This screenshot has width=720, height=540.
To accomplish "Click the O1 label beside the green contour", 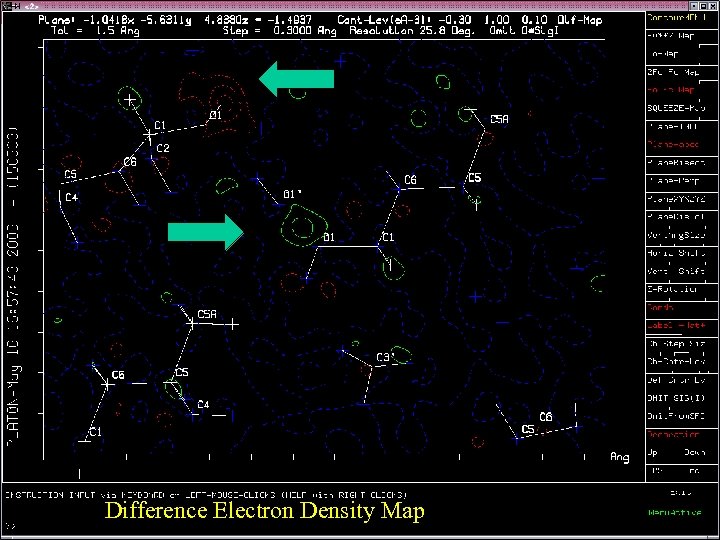I will pyautogui.click(x=329, y=237).
